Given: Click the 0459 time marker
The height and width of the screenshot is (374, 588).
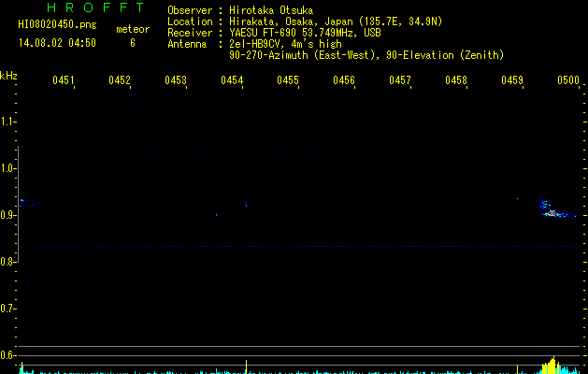Looking at the screenshot, I should tap(512, 80).
